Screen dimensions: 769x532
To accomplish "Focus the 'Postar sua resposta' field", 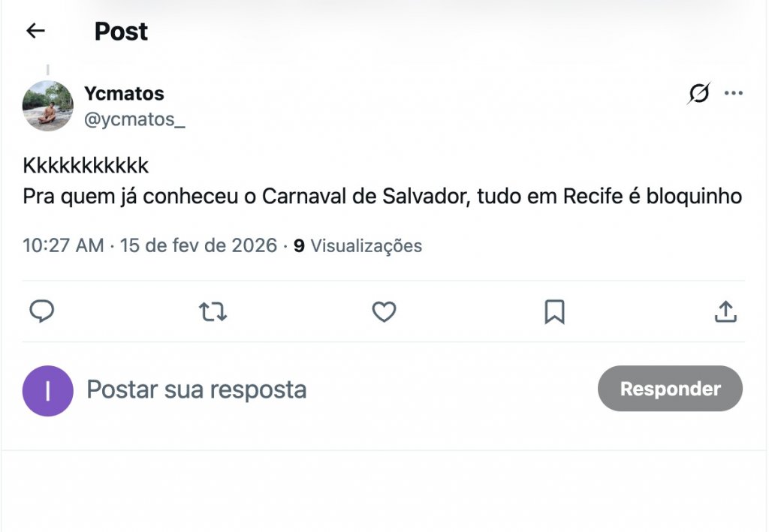I will [x=197, y=390].
